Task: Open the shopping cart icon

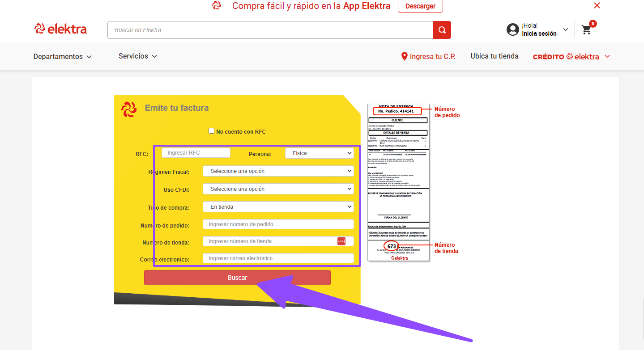Action: [586, 30]
